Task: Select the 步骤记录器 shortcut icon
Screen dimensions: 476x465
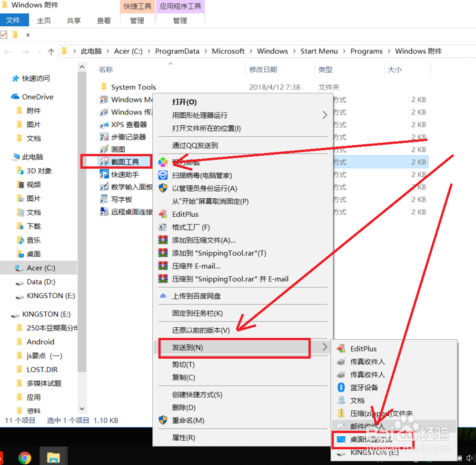Action: (104, 137)
